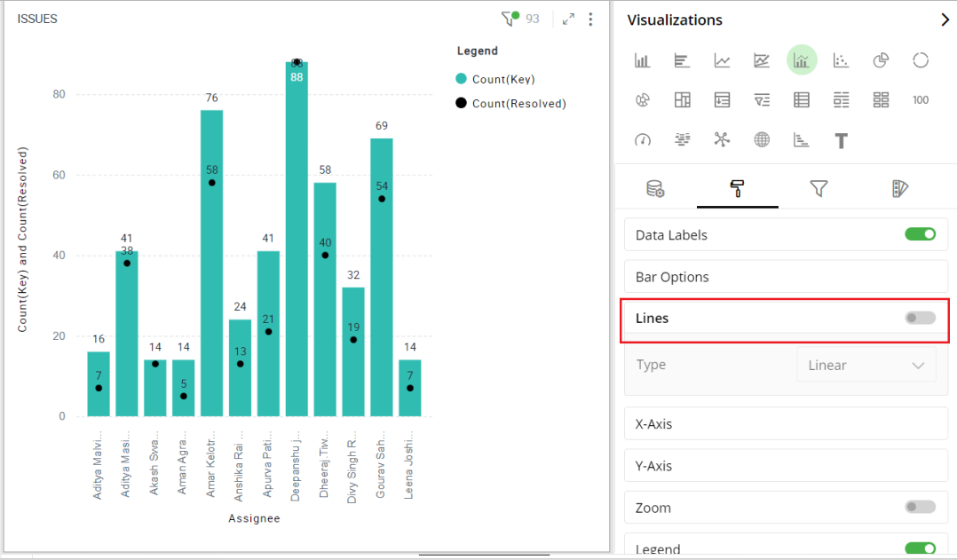Image resolution: width=957 pixels, height=560 pixels.
Task: Select the tile cards visualization icon
Action: pyautogui.click(x=881, y=100)
